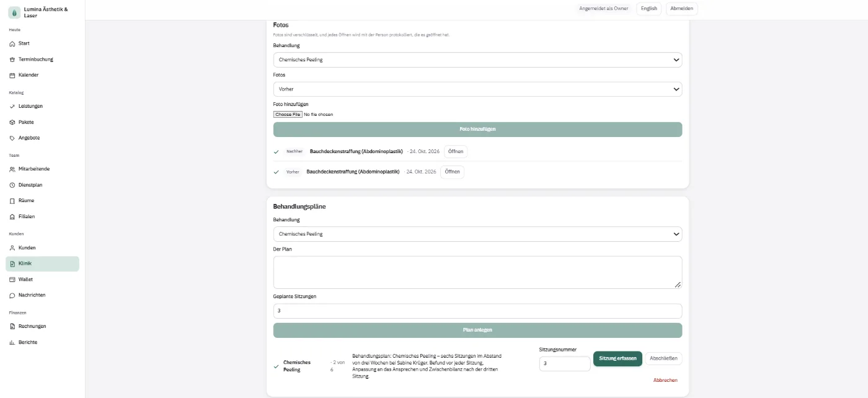Open Leistungen in the sidebar
This screenshot has width=868, height=398.
tap(42, 107)
